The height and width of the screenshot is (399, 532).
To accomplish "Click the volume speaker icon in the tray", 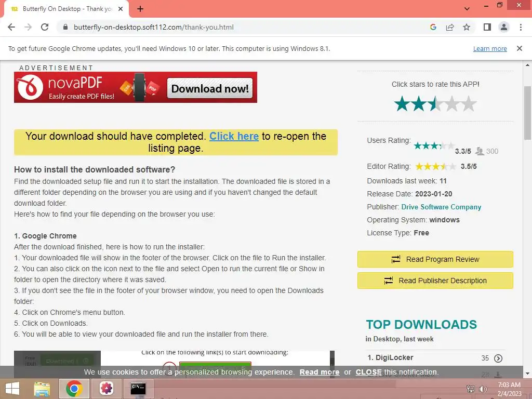I will [x=483, y=389].
